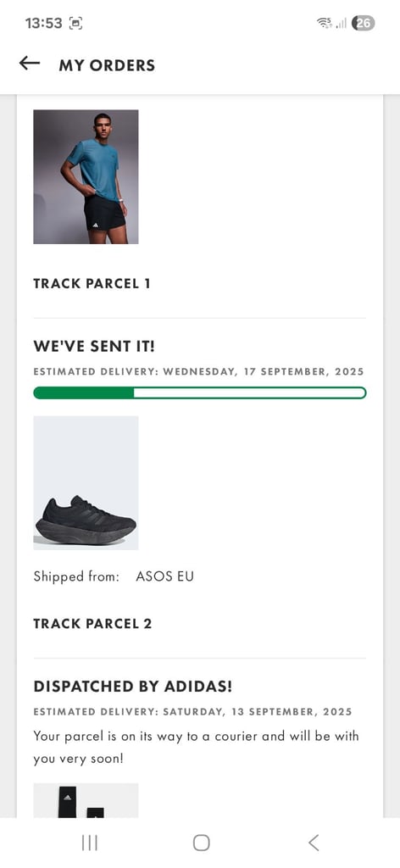The width and height of the screenshot is (400, 868).
Task: Open the black Adidas sneaker thumbnail
Action: (86, 482)
